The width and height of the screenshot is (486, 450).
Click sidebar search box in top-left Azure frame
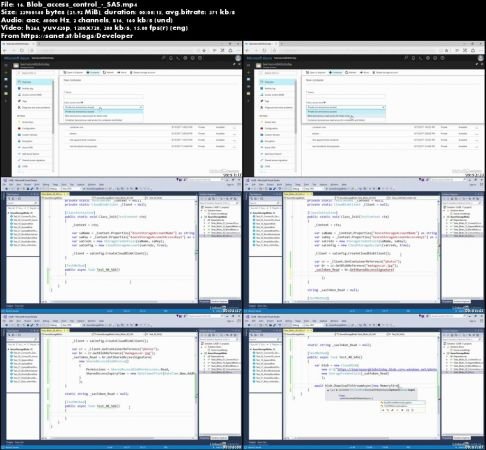tap(34, 73)
